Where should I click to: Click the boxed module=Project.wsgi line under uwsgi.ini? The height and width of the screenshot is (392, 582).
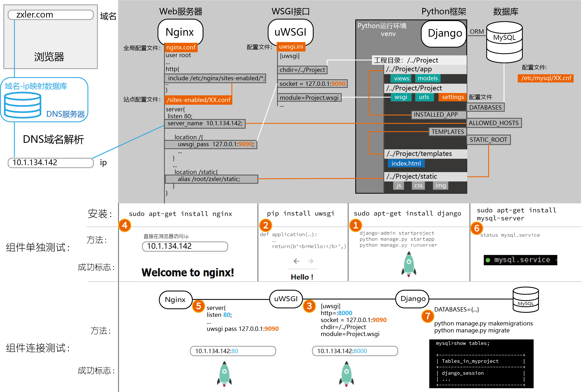pos(309,97)
